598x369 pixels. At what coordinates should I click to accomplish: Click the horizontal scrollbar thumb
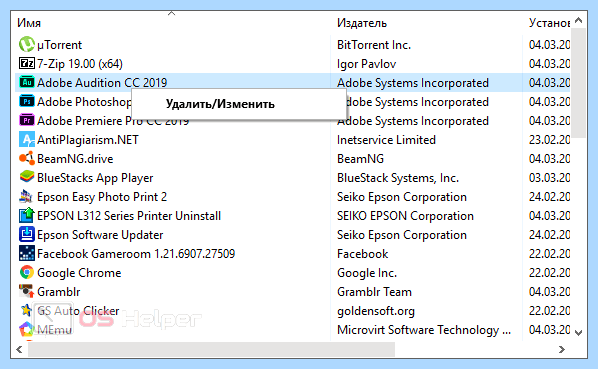(x=212, y=349)
